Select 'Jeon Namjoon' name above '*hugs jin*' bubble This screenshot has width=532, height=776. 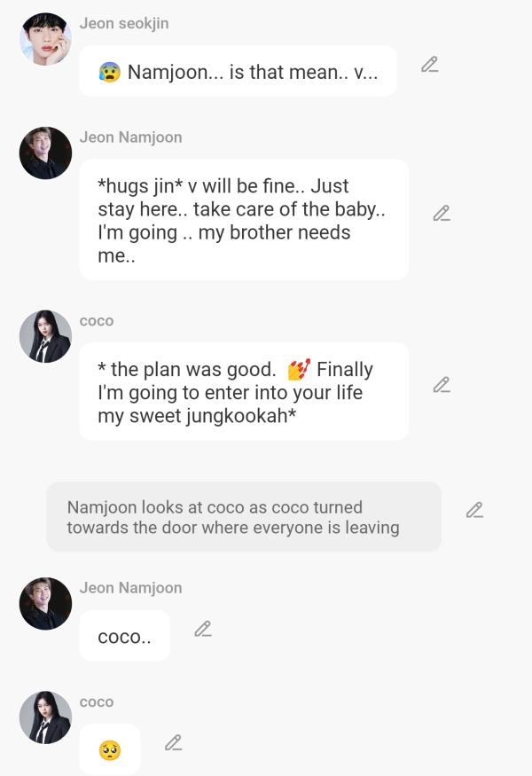[x=130, y=137]
